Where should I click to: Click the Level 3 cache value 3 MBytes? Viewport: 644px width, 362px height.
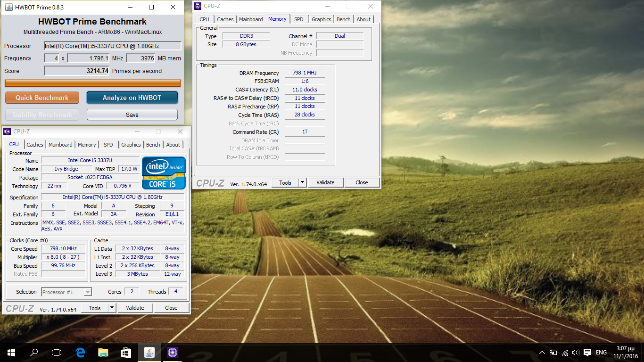point(138,274)
